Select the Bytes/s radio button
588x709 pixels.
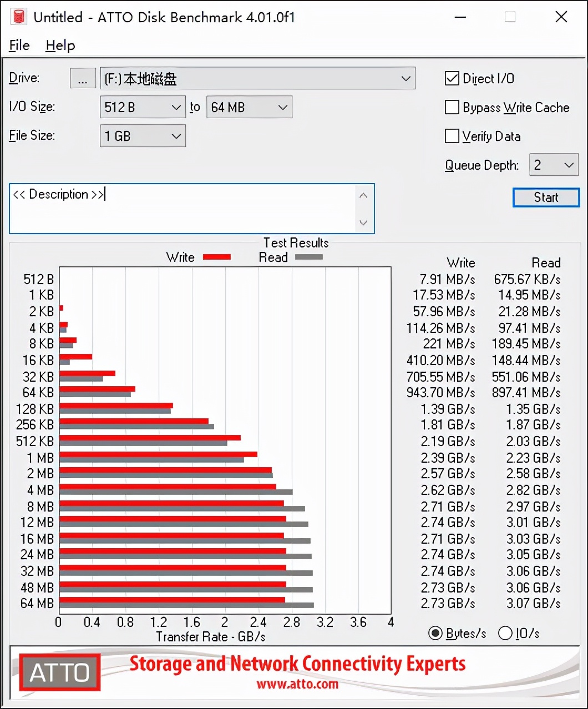click(436, 633)
